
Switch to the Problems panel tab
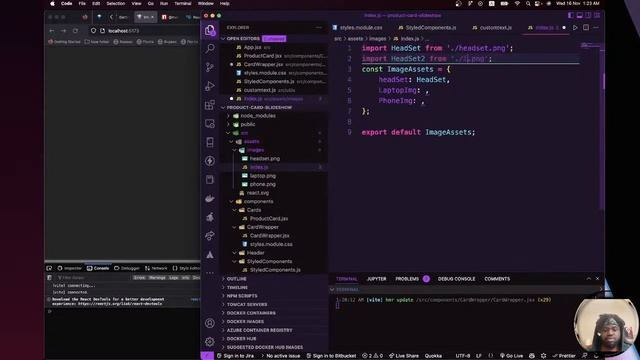pyautogui.click(x=412, y=279)
